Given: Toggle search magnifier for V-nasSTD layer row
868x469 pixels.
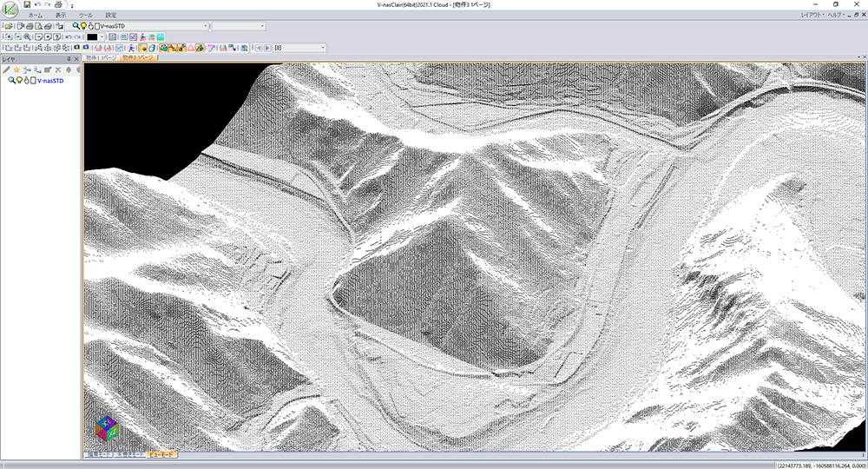Looking at the screenshot, I should coord(11,80).
